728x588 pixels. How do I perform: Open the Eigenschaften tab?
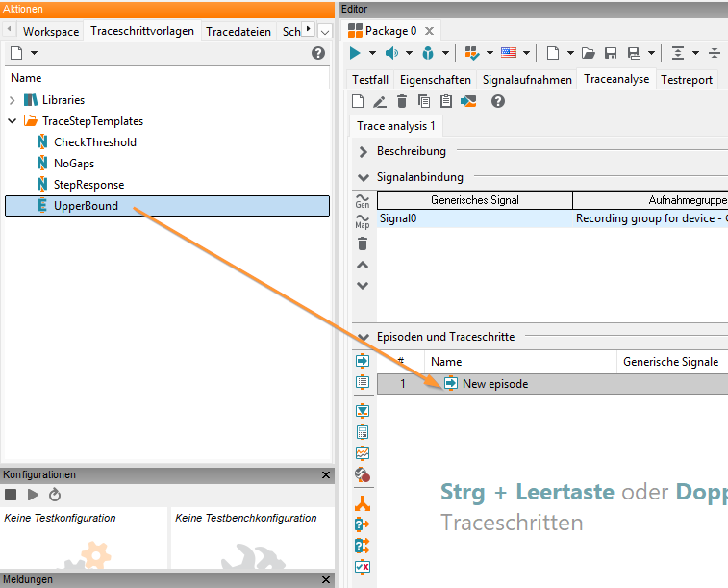[436, 80]
